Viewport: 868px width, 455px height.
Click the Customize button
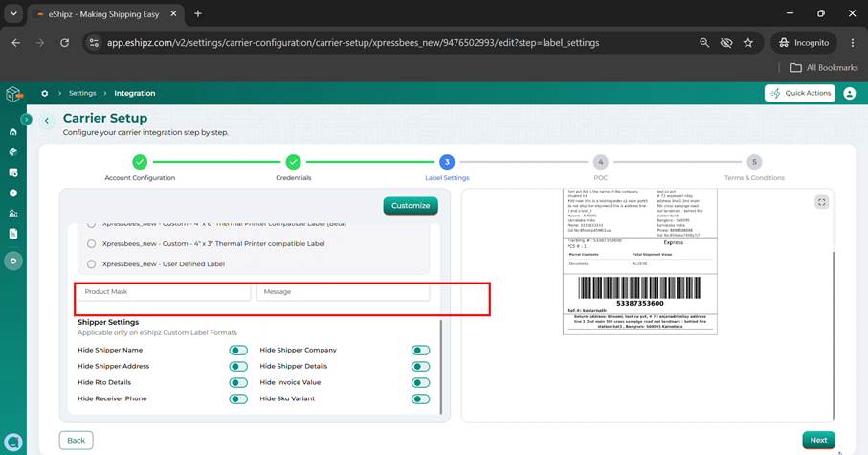pyautogui.click(x=411, y=206)
